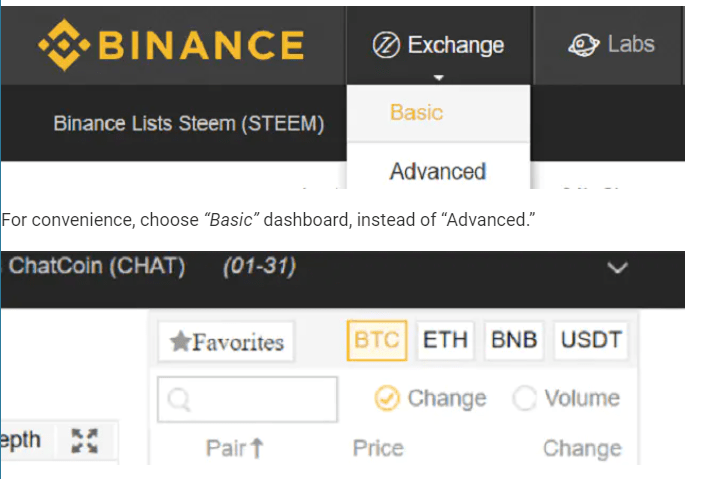The height and width of the screenshot is (479, 718).
Task: Click the Favorites star icon
Action: coord(180,342)
